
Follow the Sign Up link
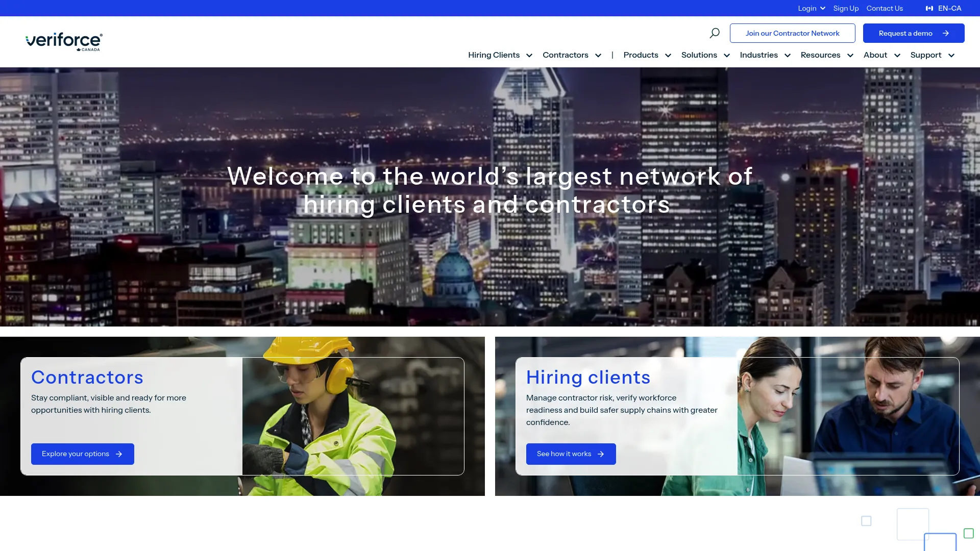point(846,8)
